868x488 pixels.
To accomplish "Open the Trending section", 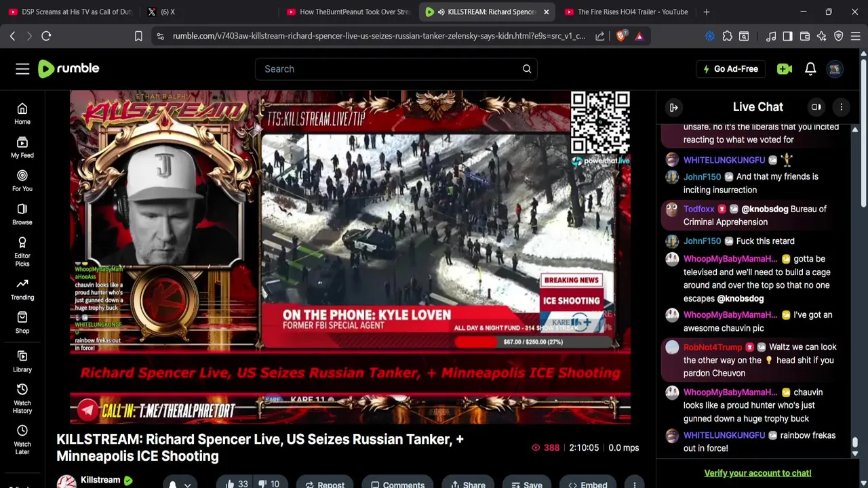I will [x=22, y=289].
